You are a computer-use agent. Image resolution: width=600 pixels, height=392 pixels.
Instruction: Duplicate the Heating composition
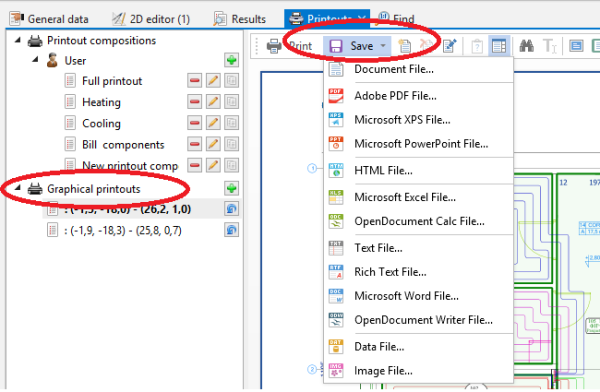pyautogui.click(x=232, y=102)
